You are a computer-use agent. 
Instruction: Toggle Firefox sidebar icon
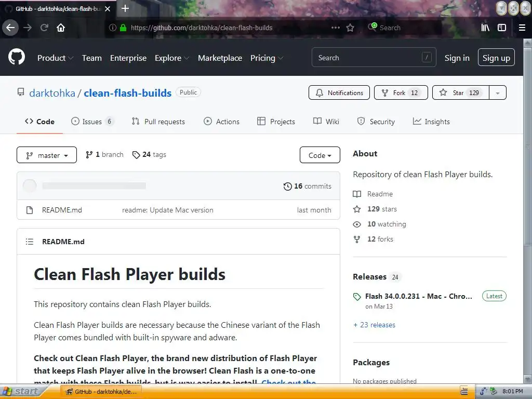pos(502,28)
